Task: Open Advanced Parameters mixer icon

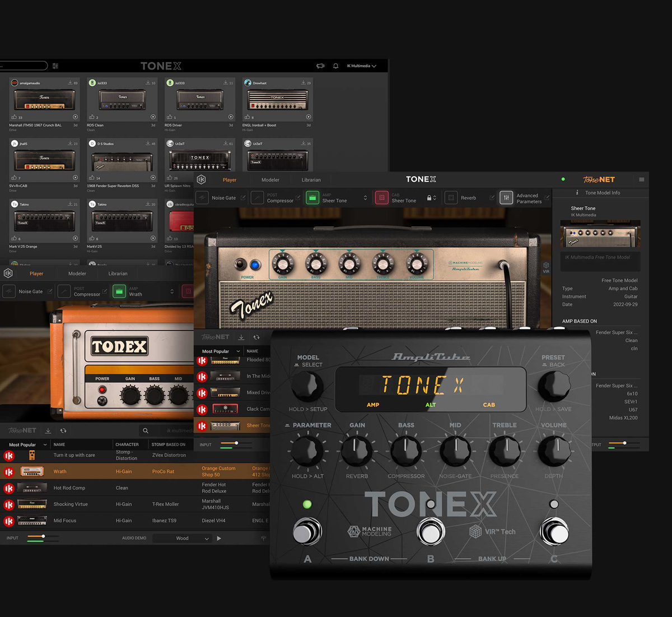Action: [506, 198]
